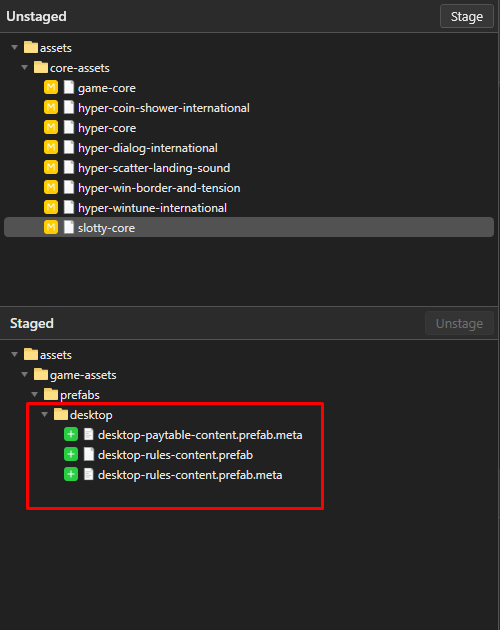
Task: Collapse the prefabs folder arrow
Action: pos(35,395)
